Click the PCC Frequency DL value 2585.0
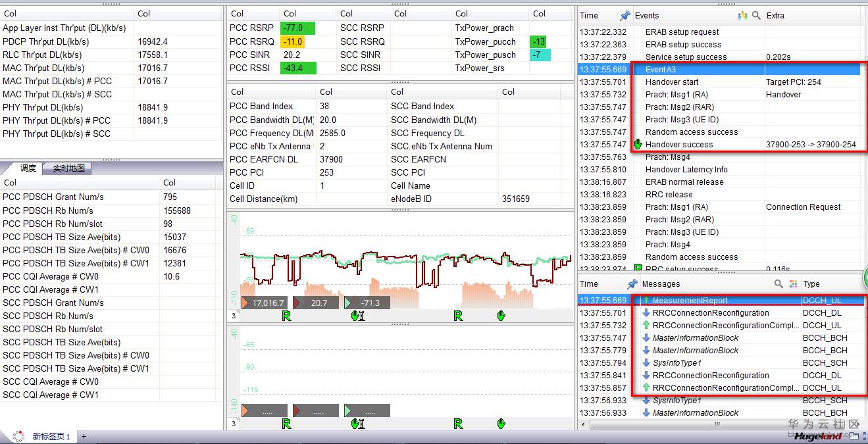This screenshot has height=444, width=868. (332, 133)
